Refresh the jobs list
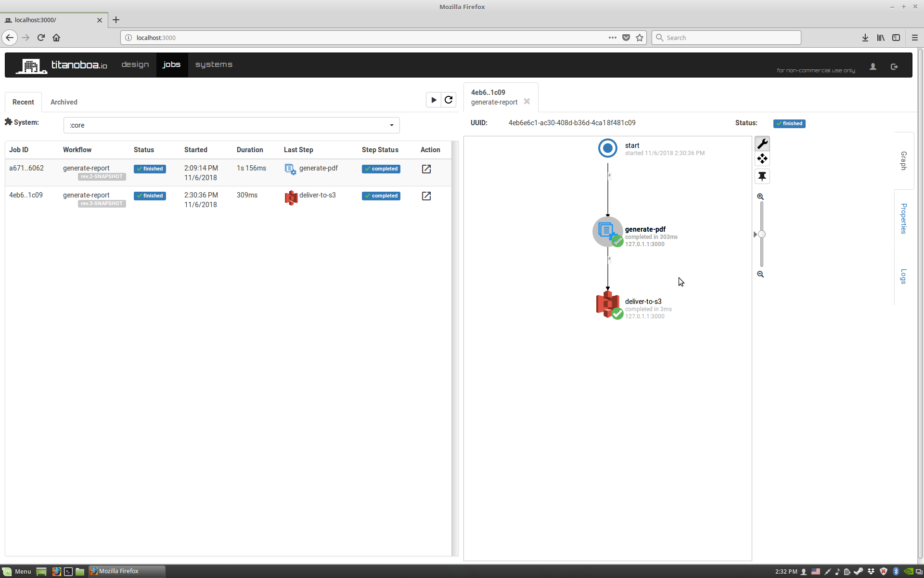The height and width of the screenshot is (578, 924). [449, 100]
